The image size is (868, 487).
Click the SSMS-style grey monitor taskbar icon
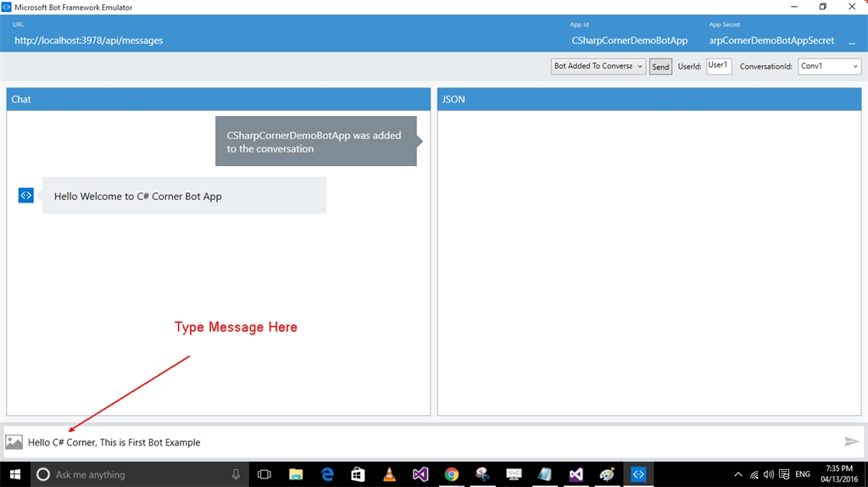(515, 474)
